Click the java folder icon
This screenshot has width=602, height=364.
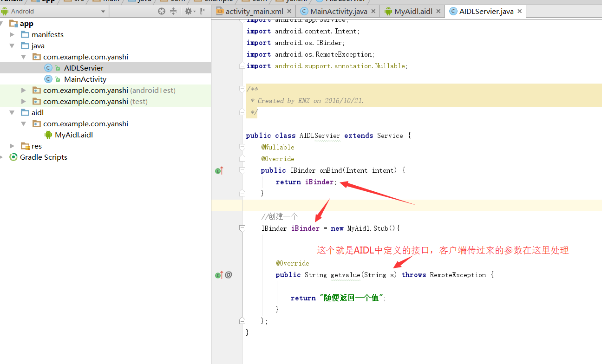point(25,45)
